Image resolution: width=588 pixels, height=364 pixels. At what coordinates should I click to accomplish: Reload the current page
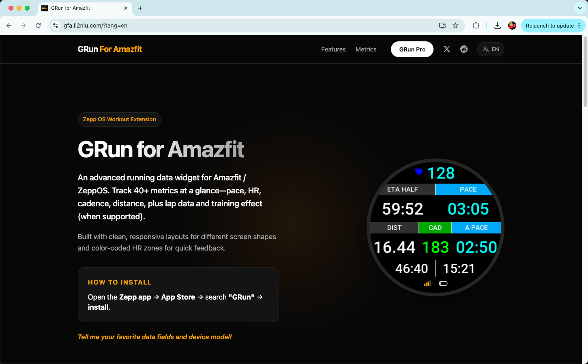click(x=38, y=26)
